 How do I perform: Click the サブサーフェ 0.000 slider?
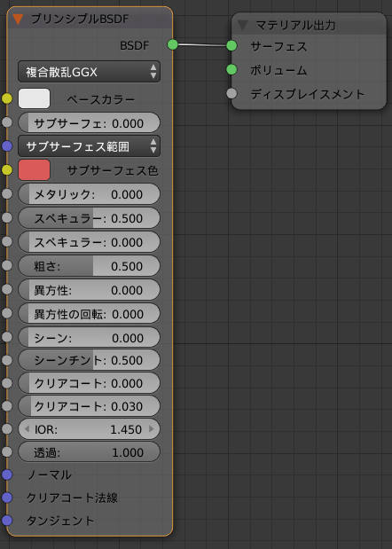pos(90,123)
